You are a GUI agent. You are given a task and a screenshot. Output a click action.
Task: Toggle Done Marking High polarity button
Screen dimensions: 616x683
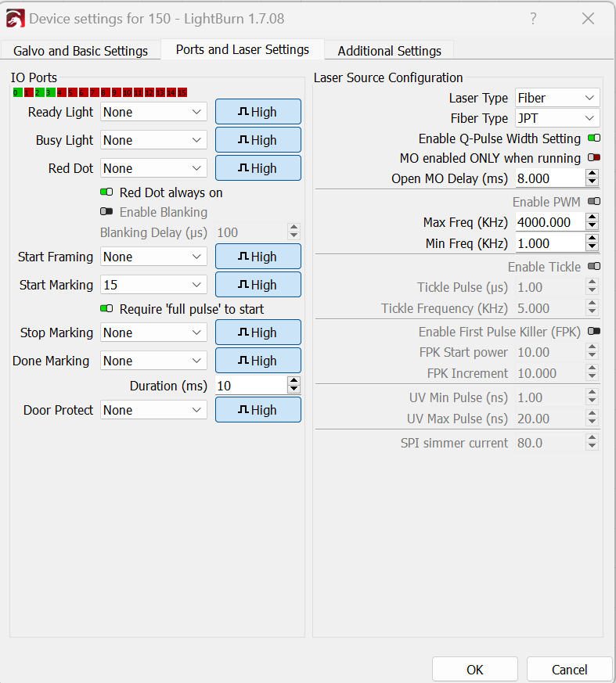(x=258, y=360)
